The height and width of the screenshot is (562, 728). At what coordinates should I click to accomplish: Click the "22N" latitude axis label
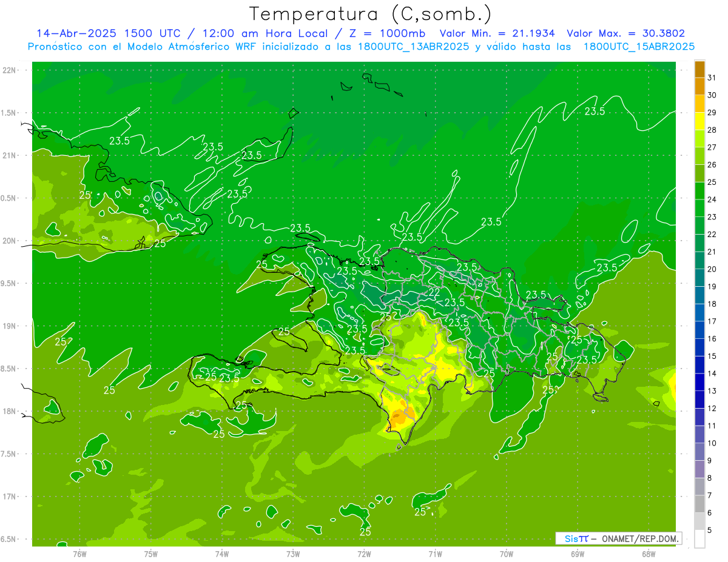click(10, 70)
